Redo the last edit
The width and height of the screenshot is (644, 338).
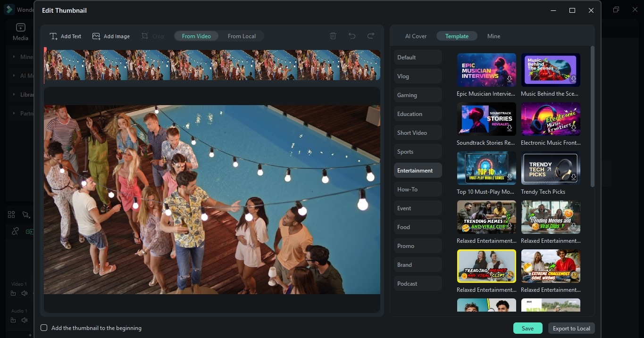pos(370,35)
